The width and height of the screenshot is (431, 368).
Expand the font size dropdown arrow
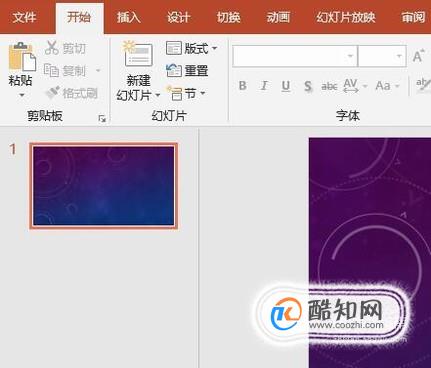click(399, 56)
